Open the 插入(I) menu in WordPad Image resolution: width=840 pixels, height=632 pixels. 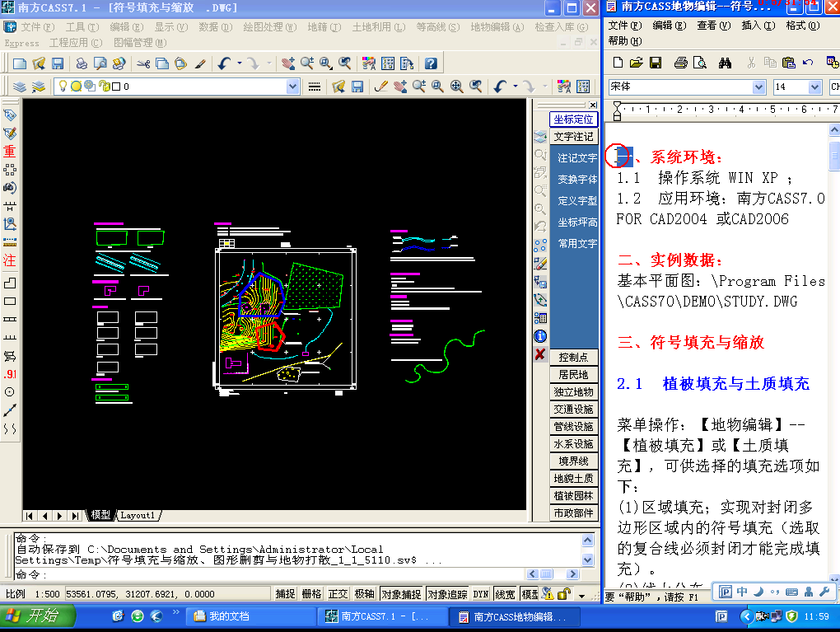(758, 26)
